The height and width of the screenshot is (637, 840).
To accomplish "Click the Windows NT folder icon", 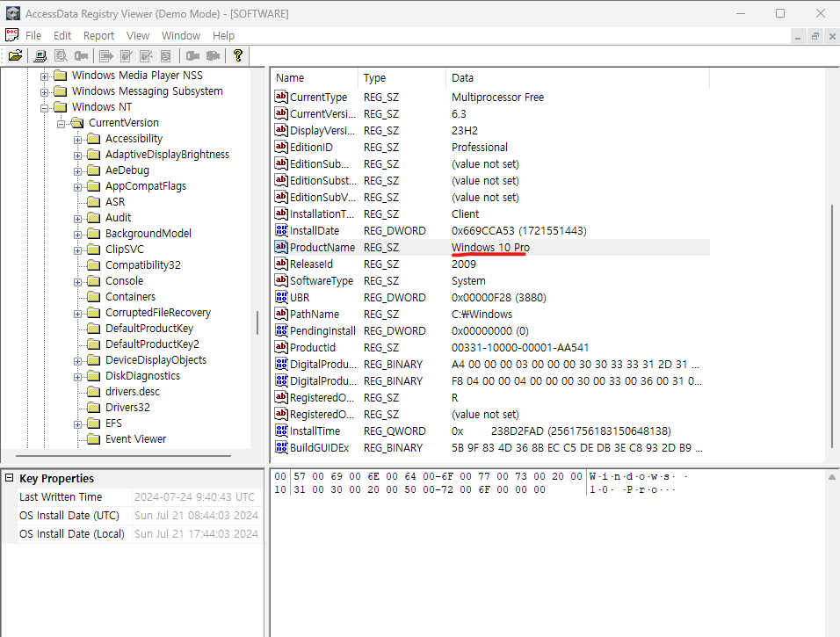I will point(61,106).
